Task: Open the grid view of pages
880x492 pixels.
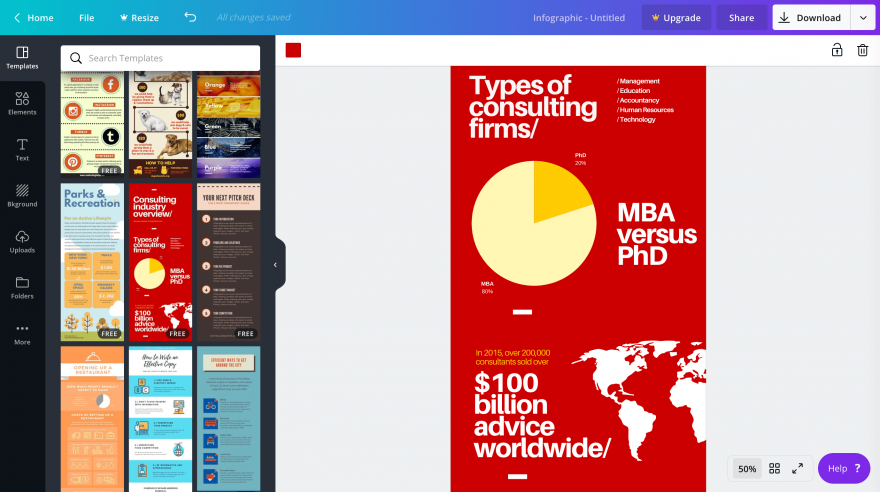Action: click(x=774, y=468)
